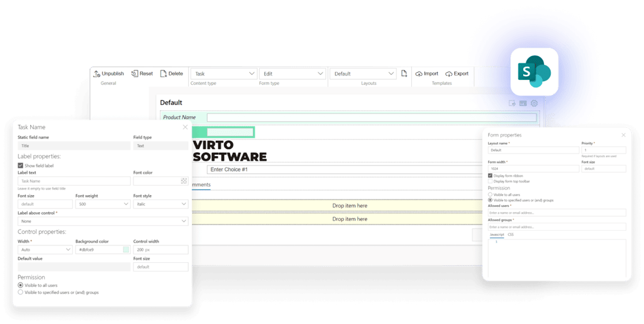Click the Default value field
This screenshot has width=644, height=324.
click(x=74, y=267)
